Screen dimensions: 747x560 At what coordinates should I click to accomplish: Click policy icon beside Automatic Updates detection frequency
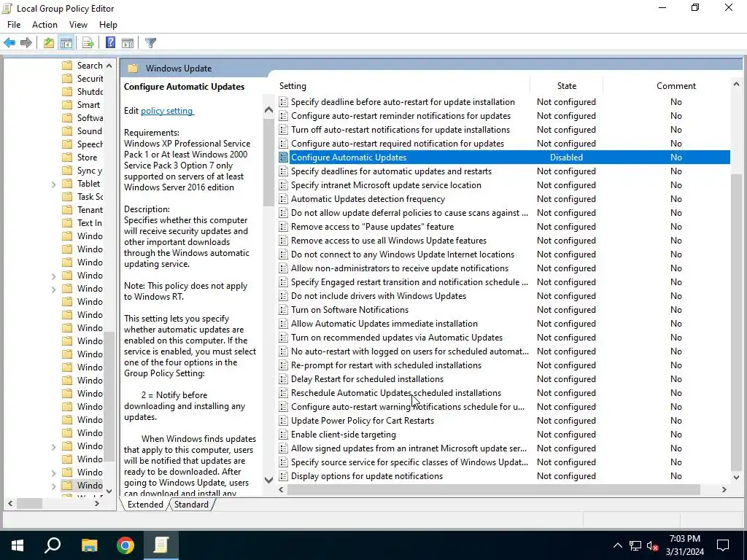[x=284, y=198]
